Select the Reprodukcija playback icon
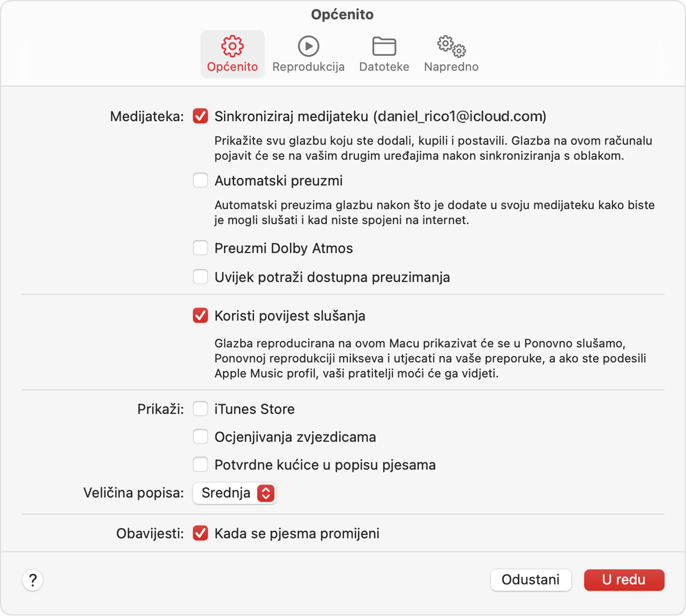 point(308,46)
